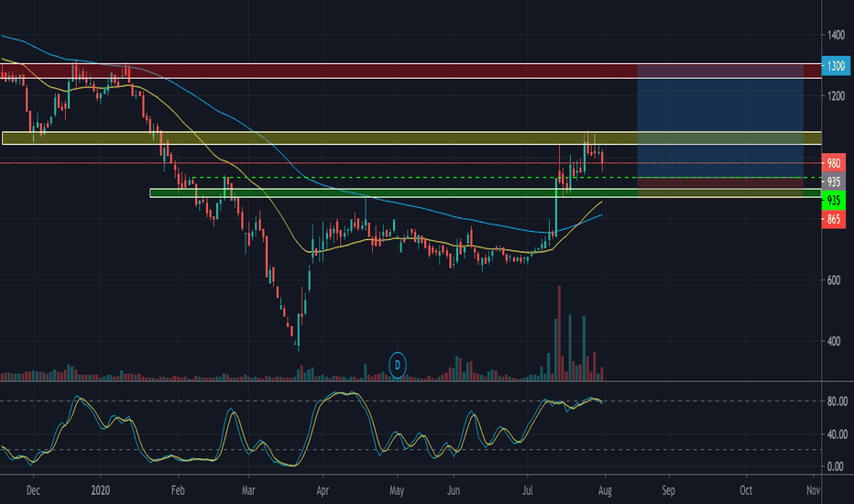854x504 pixels.
Task: Click the Dec date label
Action: tap(33, 490)
